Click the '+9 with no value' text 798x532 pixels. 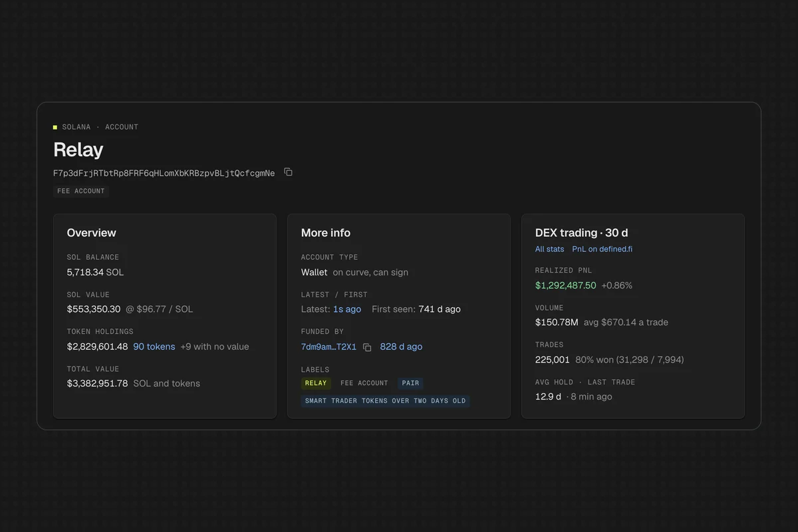click(x=215, y=346)
